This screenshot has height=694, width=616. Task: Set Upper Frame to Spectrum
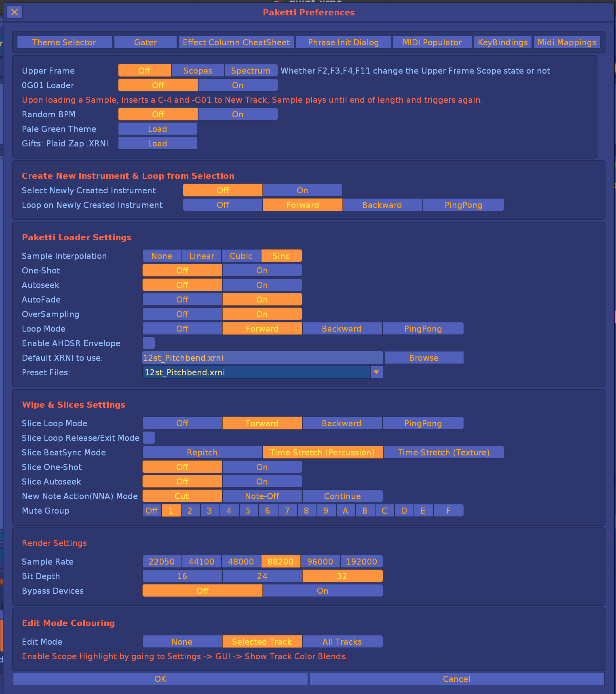[251, 71]
